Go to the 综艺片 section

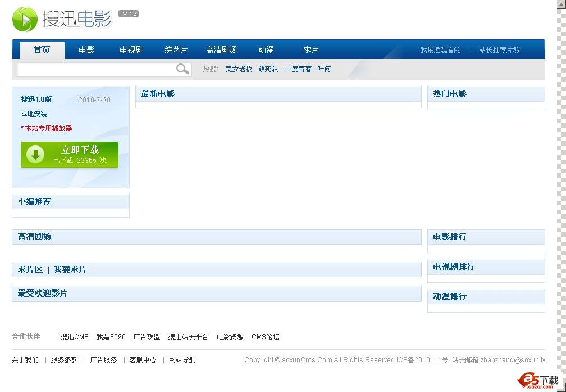(176, 50)
